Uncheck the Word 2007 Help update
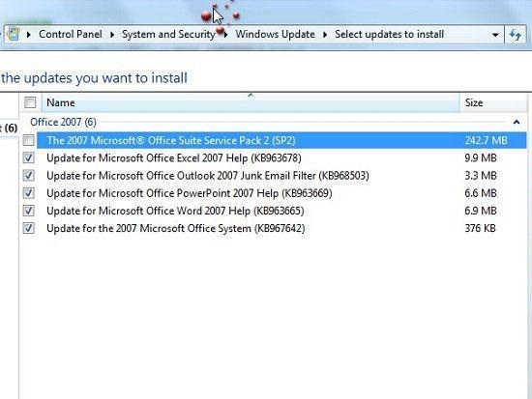532x399 pixels. [x=29, y=211]
